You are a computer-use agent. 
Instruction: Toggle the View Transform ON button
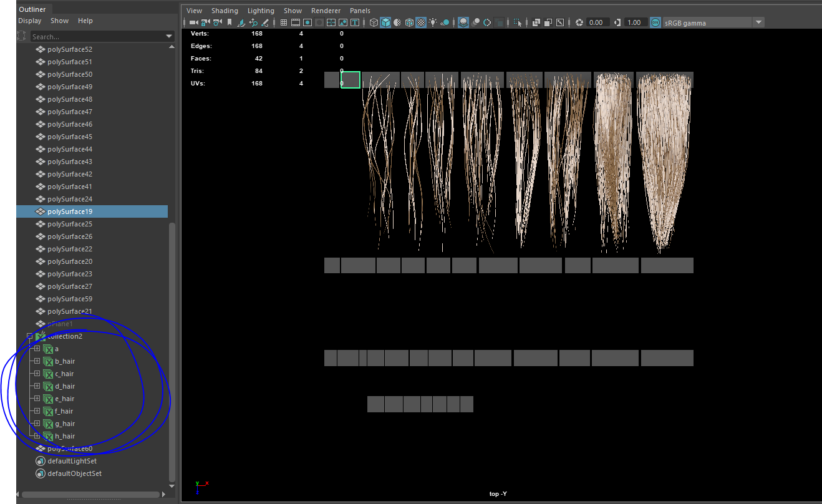655,22
